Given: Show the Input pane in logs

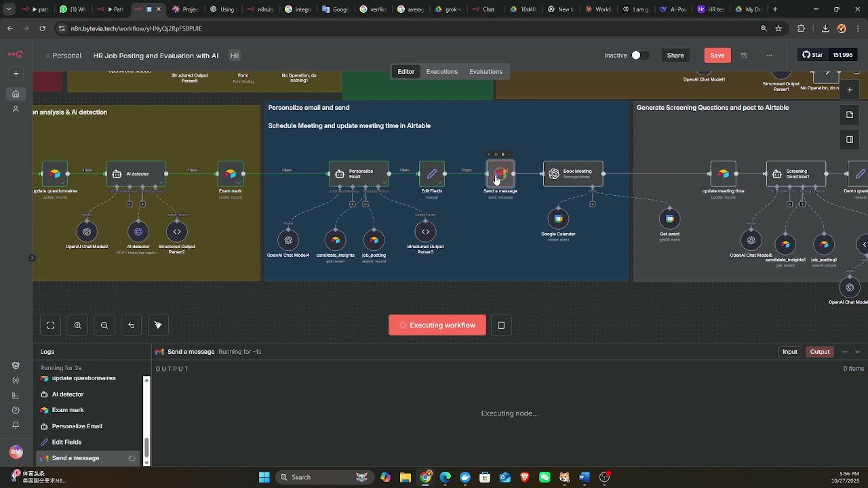Looking at the screenshot, I should [790, 352].
